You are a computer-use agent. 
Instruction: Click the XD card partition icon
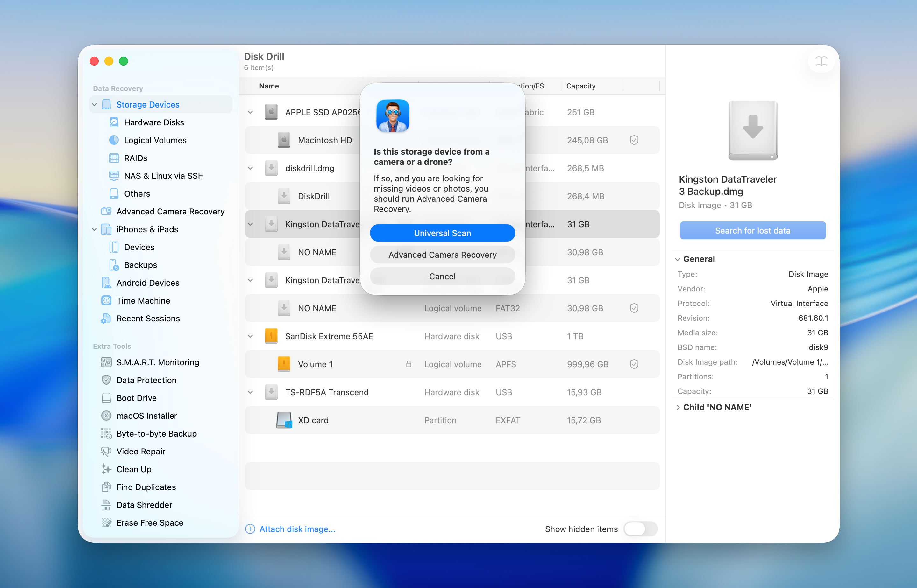(284, 420)
